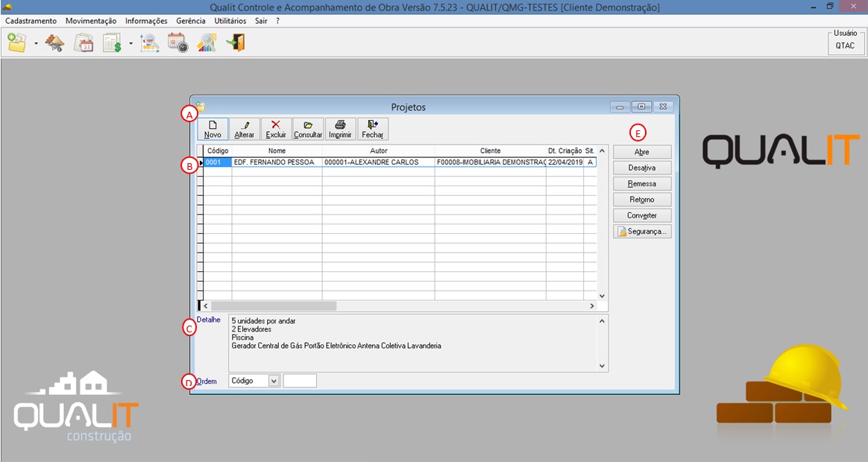Image resolution: width=868 pixels, height=462 pixels.
Task: Click the Novo button in Projetos
Action: [213, 129]
